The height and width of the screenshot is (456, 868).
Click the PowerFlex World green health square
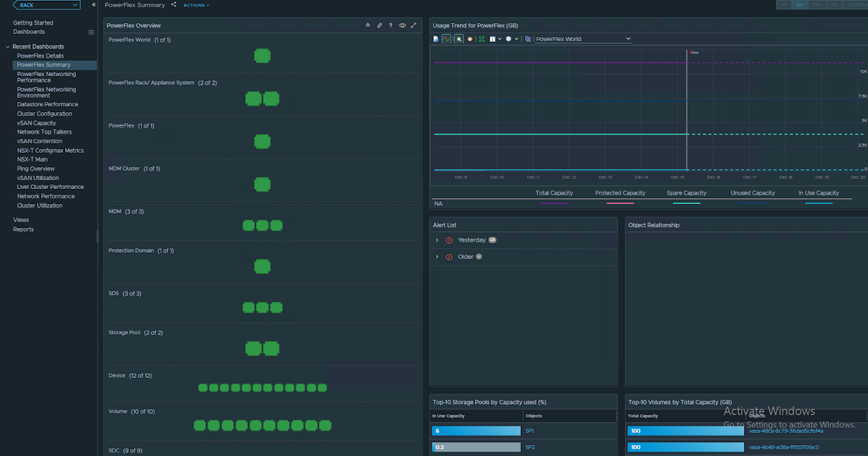262,56
